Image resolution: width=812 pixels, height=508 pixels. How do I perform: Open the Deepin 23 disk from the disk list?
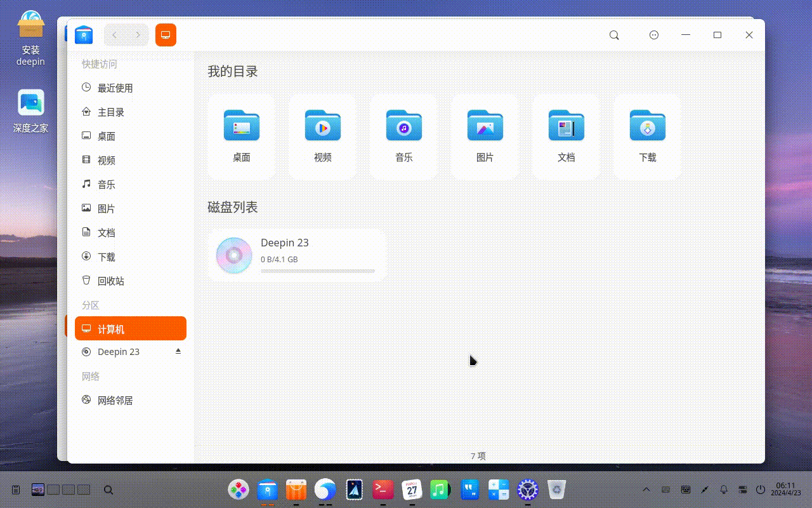click(296, 254)
